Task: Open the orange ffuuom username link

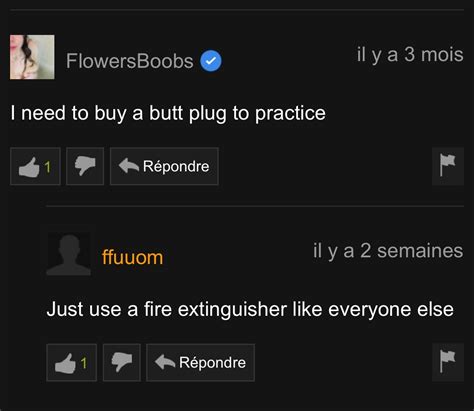Action: 133,257
